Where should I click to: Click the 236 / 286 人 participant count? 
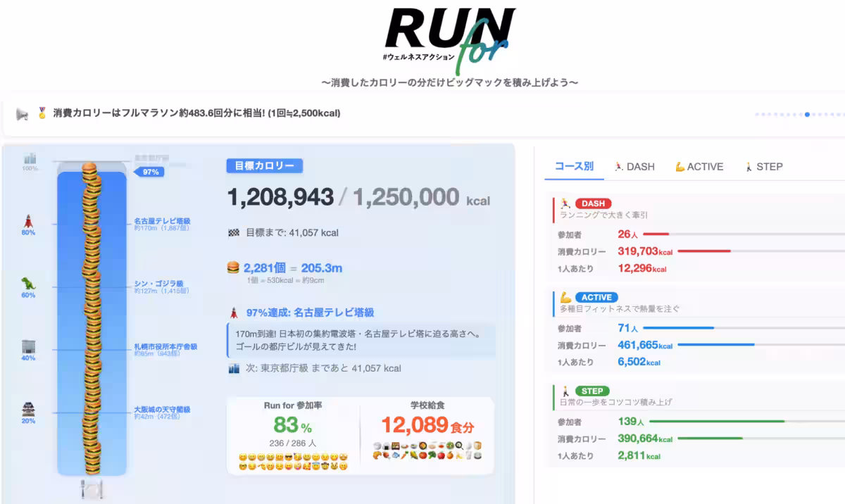293,443
